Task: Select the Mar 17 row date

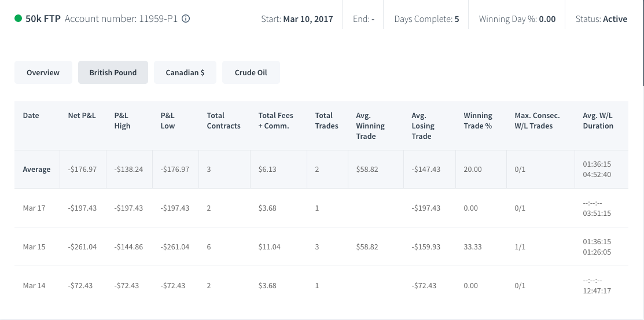Action: point(34,208)
